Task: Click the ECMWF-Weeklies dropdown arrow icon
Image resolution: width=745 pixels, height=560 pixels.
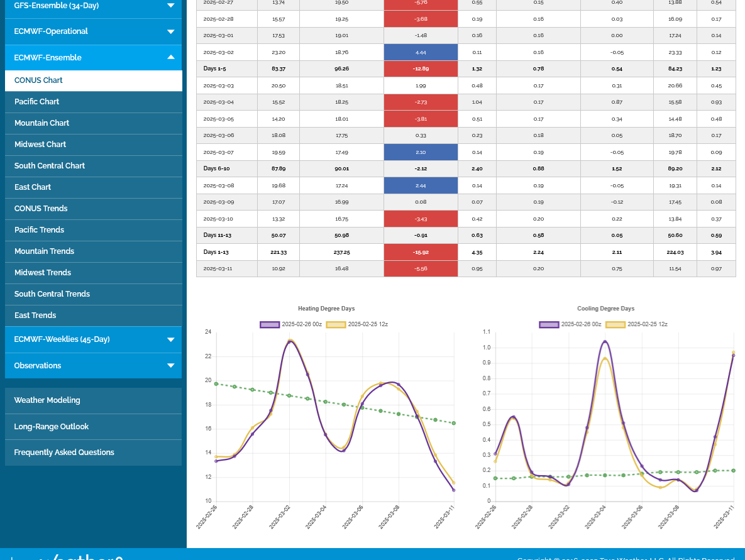Action: (170, 339)
